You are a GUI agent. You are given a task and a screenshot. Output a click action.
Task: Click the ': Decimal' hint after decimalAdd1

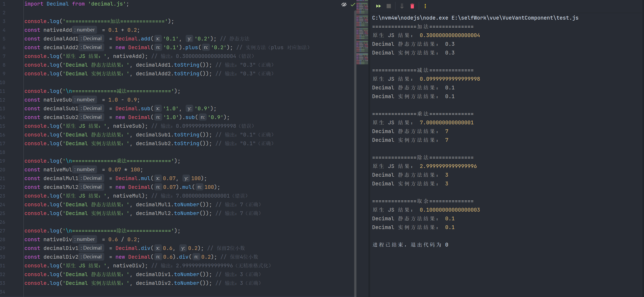(x=91, y=39)
